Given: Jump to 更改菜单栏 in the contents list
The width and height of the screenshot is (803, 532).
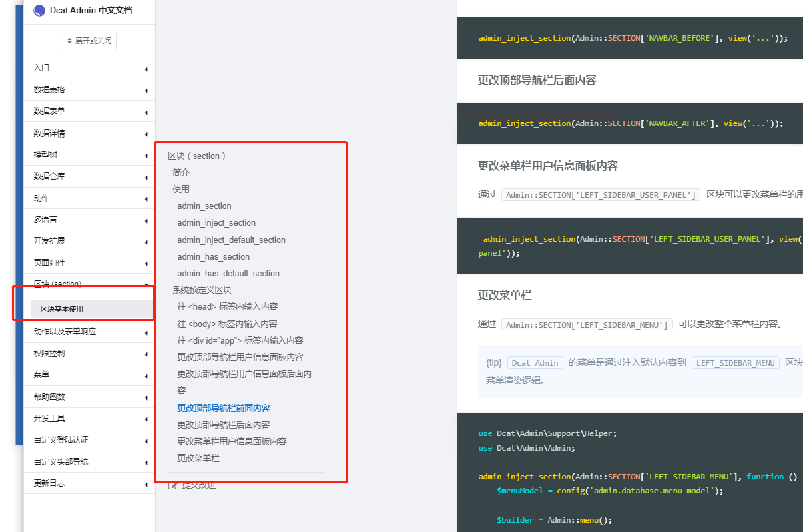Looking at the screenshot, I should (198, 458).
